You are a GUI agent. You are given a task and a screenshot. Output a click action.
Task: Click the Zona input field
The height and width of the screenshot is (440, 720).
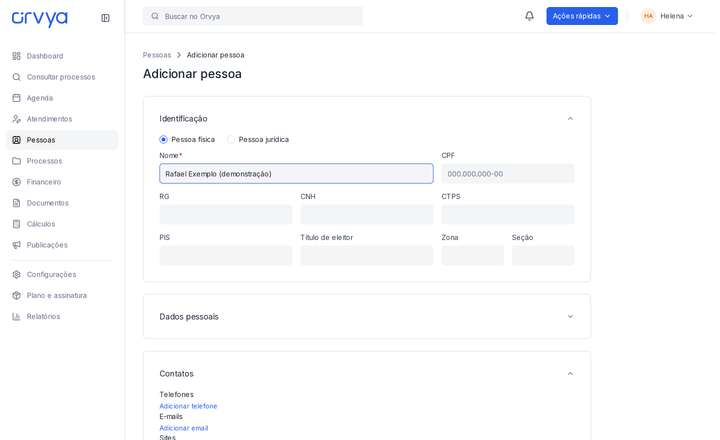[x=472, y=255]
